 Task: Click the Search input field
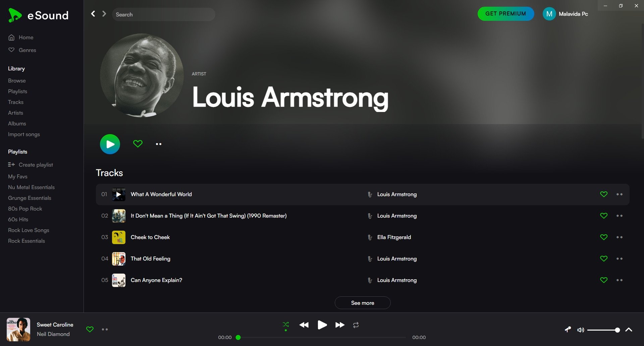(164, 14)
